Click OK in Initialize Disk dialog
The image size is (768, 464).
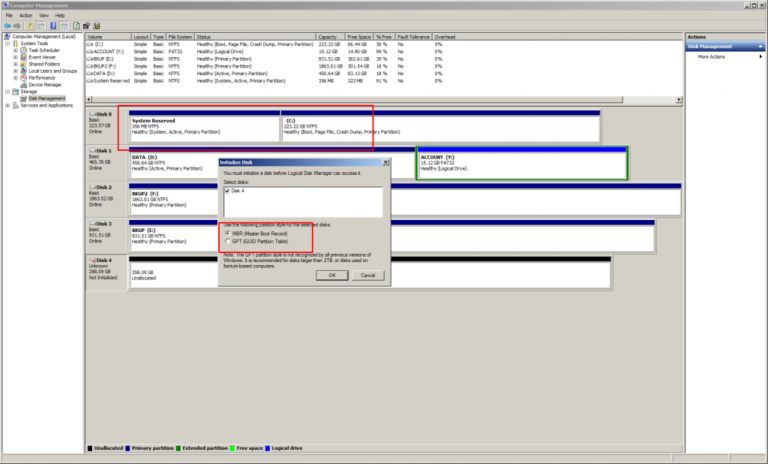[x=331, y=275]
